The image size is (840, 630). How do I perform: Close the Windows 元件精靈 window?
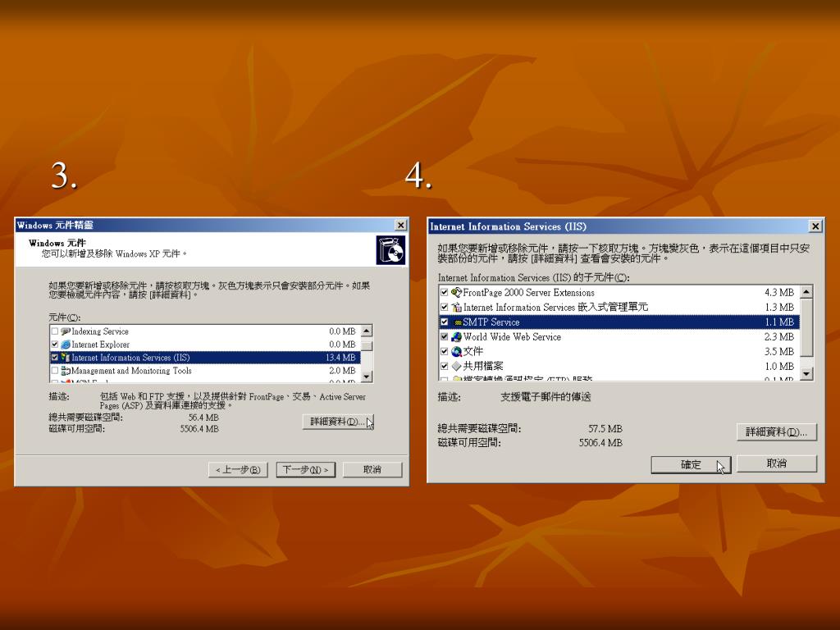pyautogui.click(x=400, y=225)
